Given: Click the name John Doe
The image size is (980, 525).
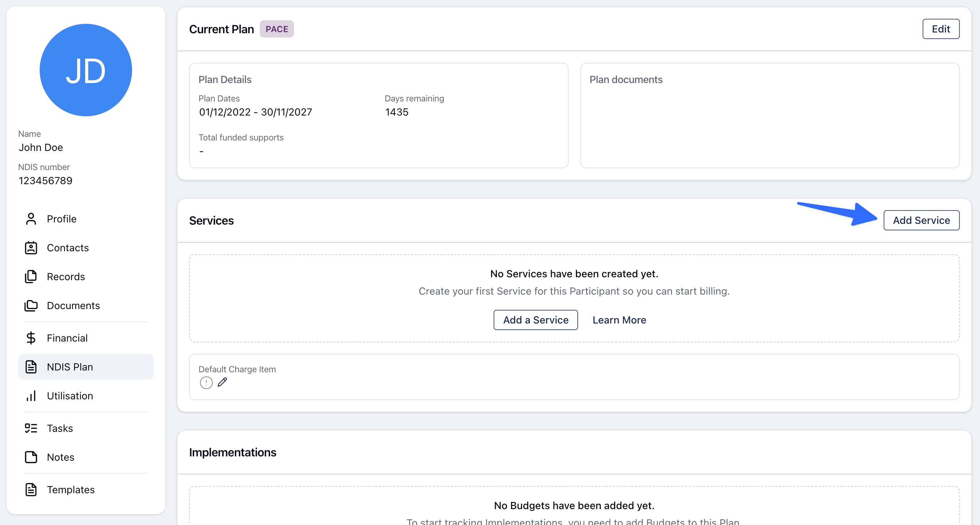Looking at the screenshot, I should point(41,148).
